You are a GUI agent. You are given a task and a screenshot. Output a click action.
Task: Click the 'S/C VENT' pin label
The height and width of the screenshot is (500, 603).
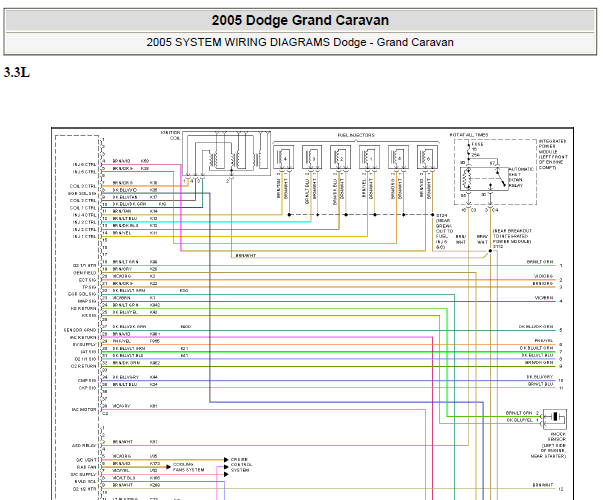point(87,460)
